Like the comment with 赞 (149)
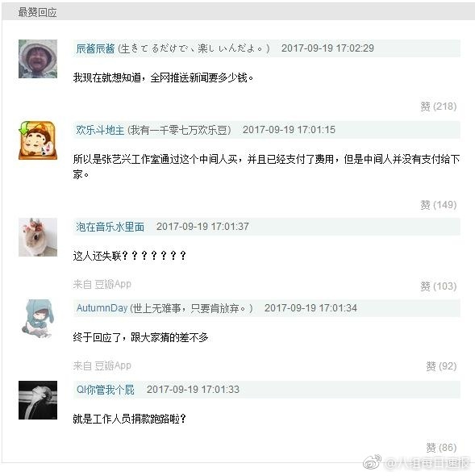 (x=438, y=205)
